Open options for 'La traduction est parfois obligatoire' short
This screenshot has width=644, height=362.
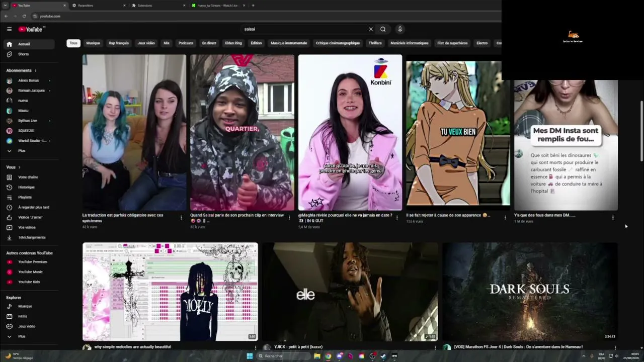pyautogui.click(x=181, y=218)
